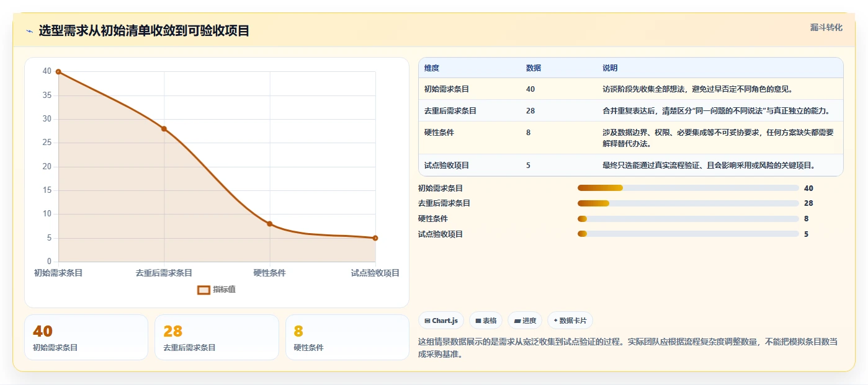Click the x-axis label 试点验收项目
The width and height of the screenshot is (868, 385).
pyautogui.click(x=375, y=273)
